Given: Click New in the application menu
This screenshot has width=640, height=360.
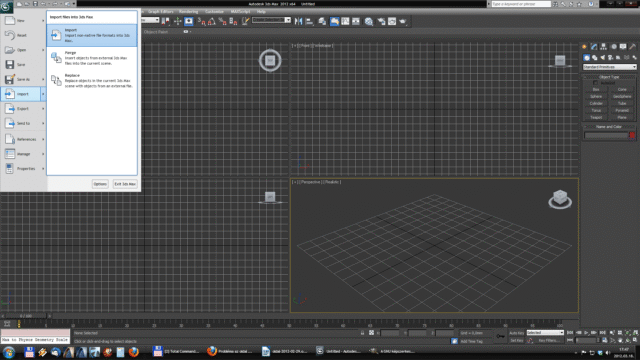Looking at the screenshot, I should pyautogui.click(x=23, y=20).
